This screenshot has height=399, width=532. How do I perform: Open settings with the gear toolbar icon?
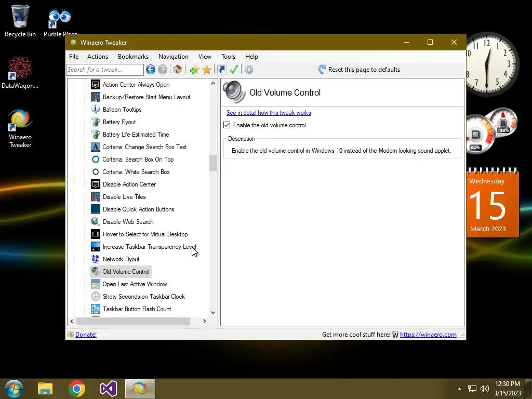click(249, 70)
